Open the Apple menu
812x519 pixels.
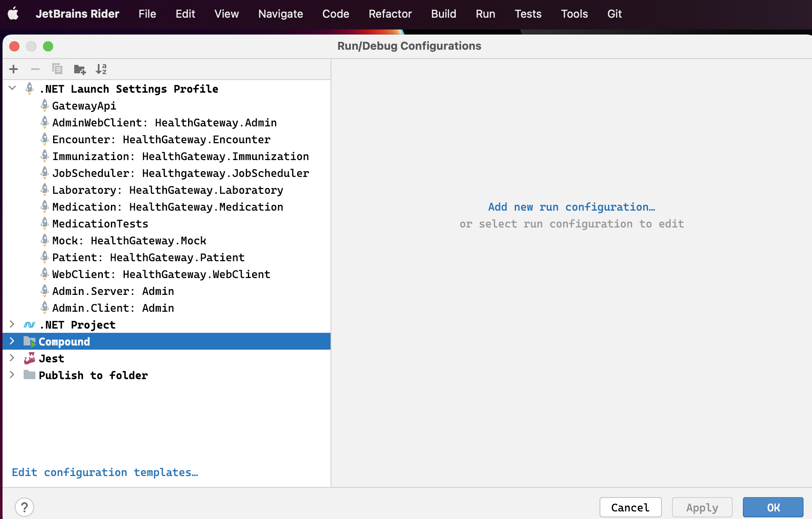click(x=13, y=13)
